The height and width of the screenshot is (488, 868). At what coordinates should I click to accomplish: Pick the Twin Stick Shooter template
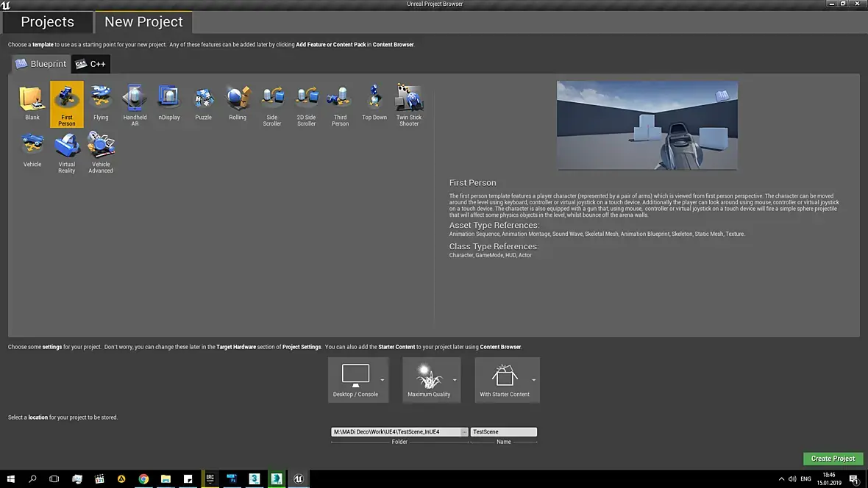408,104
